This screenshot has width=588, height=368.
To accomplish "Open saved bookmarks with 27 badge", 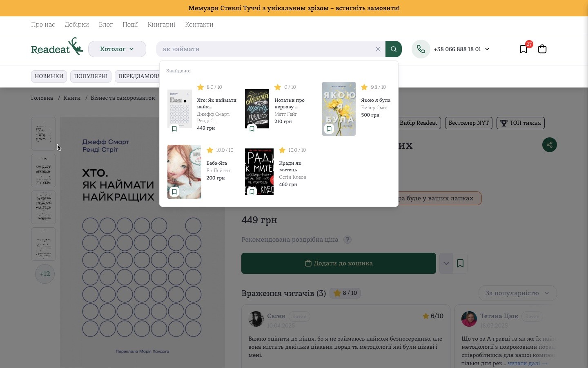I will click(523, 49).
